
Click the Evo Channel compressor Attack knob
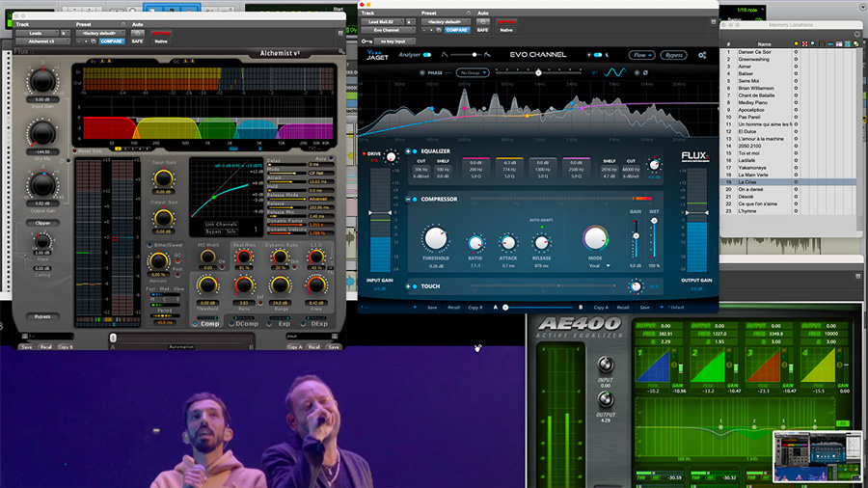pos(507,243)
